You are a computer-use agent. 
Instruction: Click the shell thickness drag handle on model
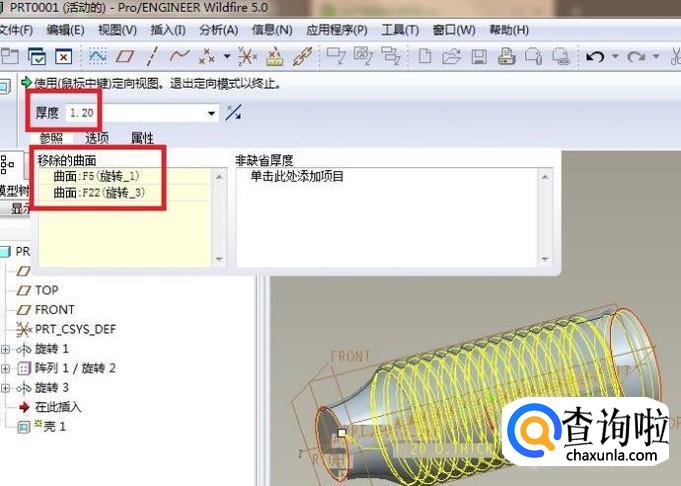click(x=342, y=433)
